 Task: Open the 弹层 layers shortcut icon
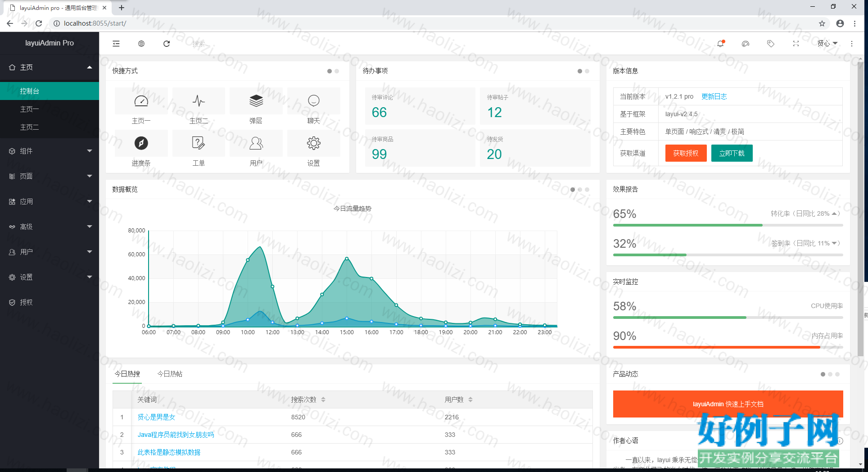[256, 101]
